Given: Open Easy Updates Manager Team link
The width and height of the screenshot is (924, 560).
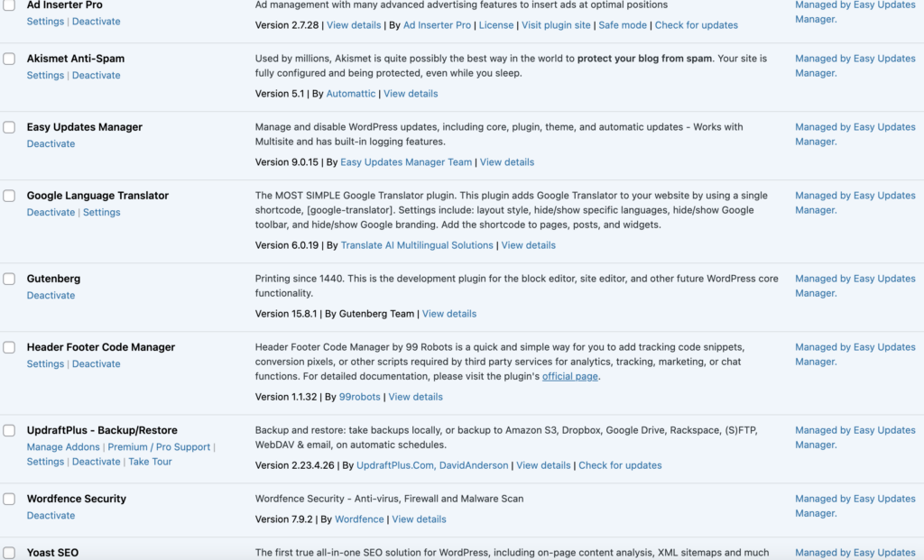Looking at the screenshot, I should click(x=406, y=162).
